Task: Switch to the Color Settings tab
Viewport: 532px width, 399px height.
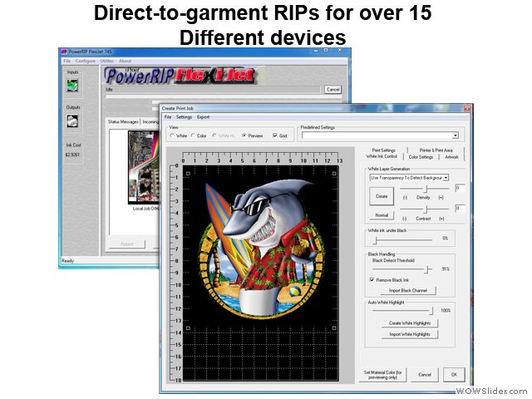Action: tap(421, 157)
